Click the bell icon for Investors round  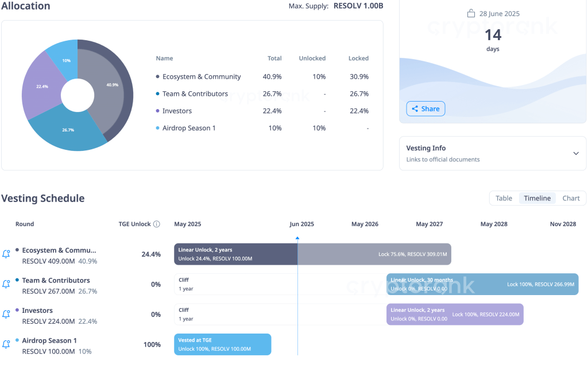pos(6,313)
